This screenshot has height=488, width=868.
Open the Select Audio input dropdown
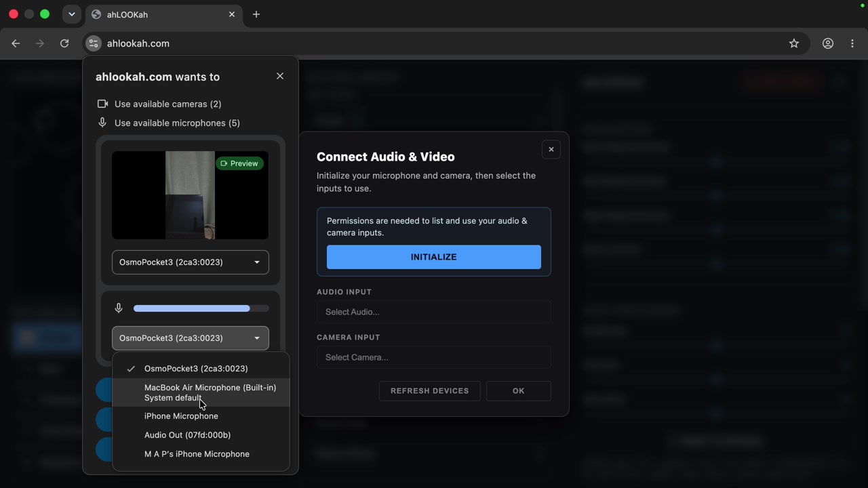(434, 312)
